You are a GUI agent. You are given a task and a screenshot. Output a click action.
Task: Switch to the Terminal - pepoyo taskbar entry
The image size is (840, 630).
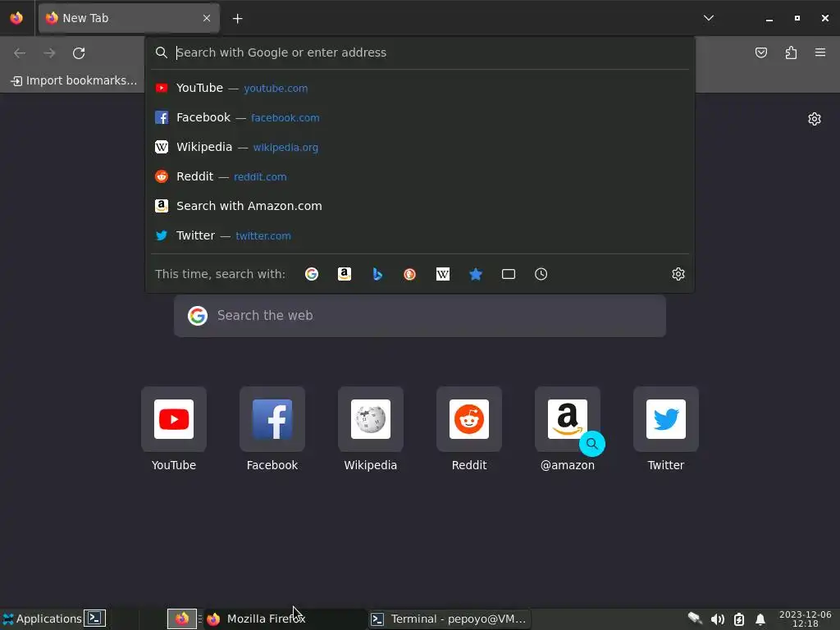[449, 619]
